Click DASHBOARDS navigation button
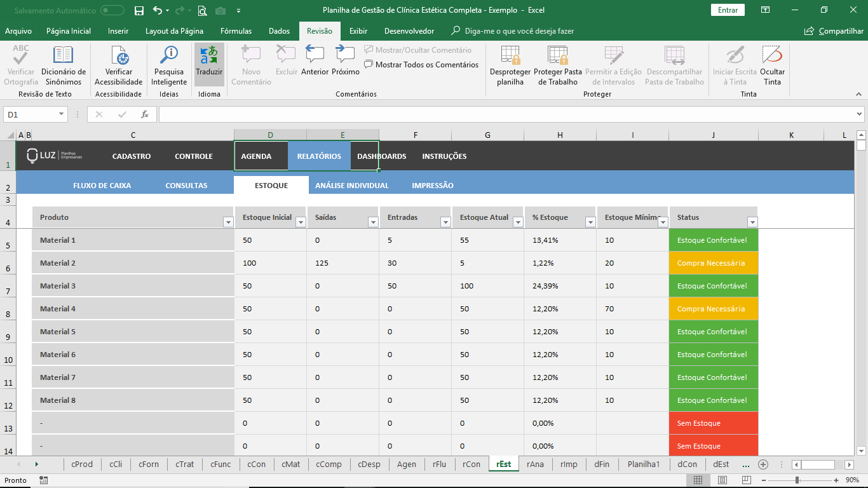This screenshot has height=488, width=868. click(x=381, y=156)
